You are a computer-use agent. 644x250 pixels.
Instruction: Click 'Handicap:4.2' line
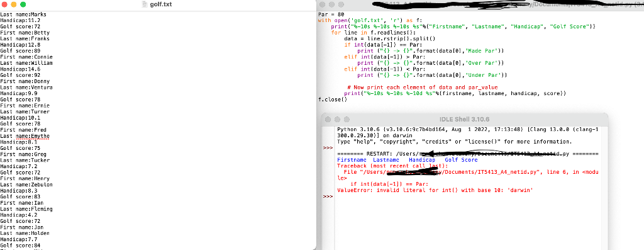pyautogui.click(x=19, y=215)
